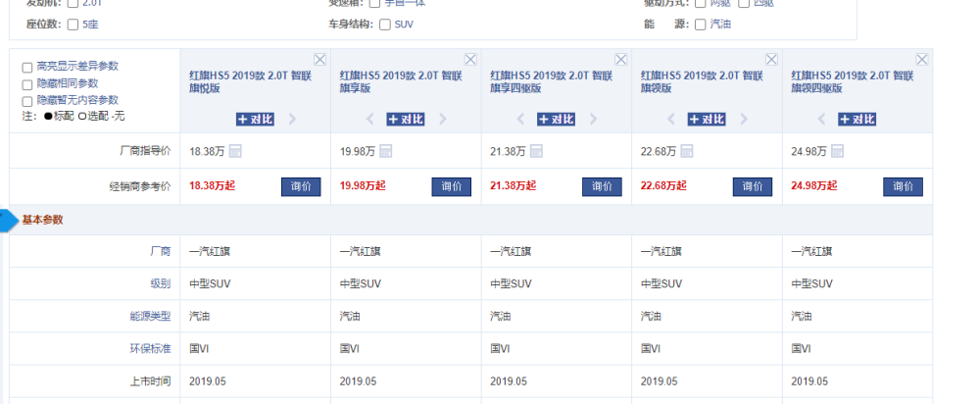
Task: Select the 基本参数 section header
Action: click(x=42, y=220)
